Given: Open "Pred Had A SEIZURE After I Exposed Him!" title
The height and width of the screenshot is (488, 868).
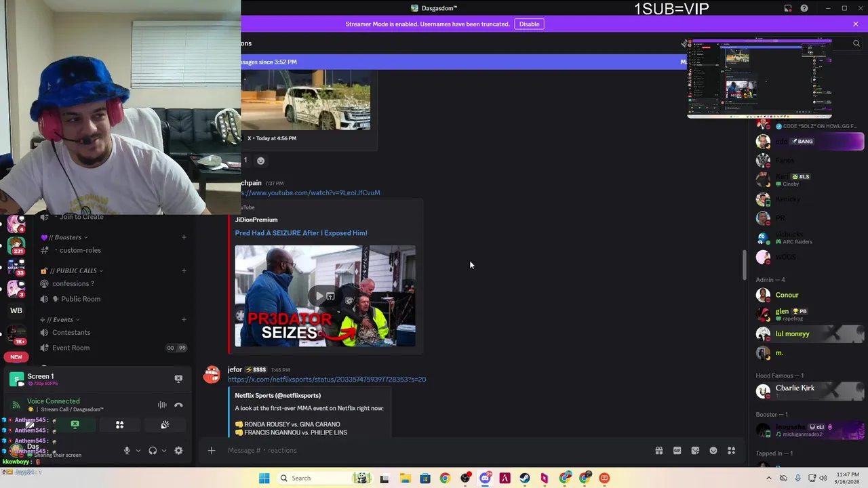Looking at the screenshot, I should 301,233.
